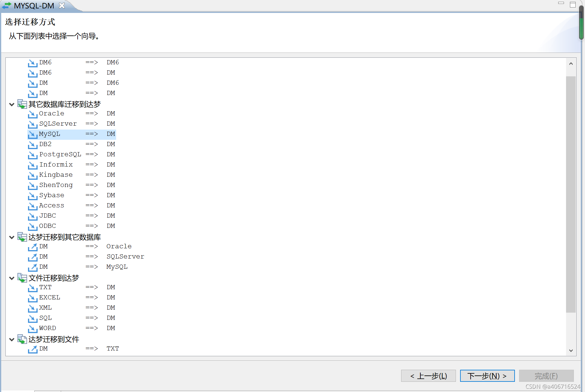The image size is (585, 392).
Task: Select Kingbase ==> DM migration option
Action: (x=77, y=174)
